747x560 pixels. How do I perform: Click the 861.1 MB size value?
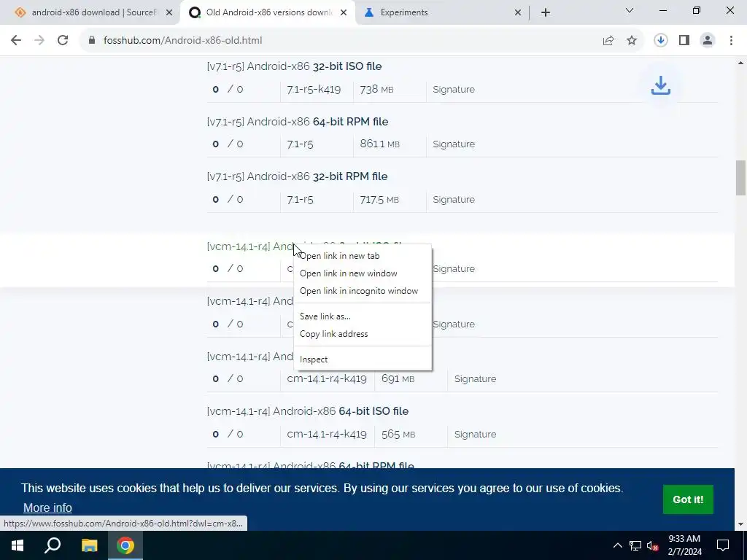[379, 144]
